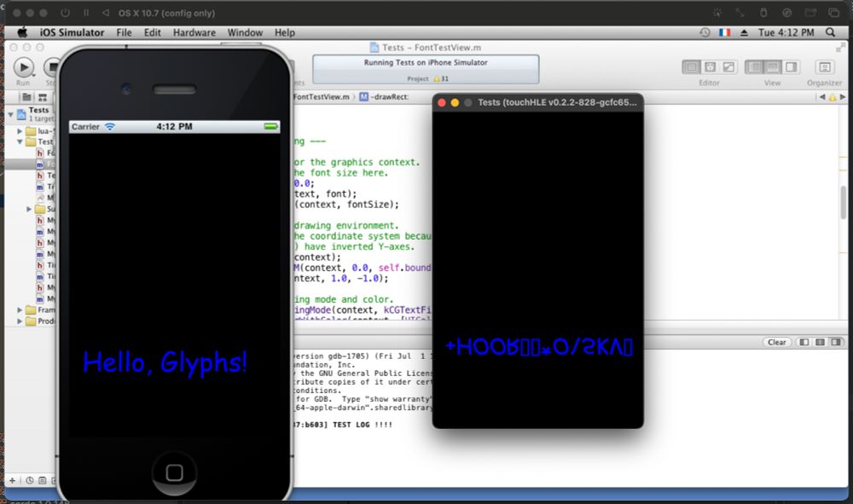The image size is (853, 504).
Task: Open the Symbol navigator icon
Action: pyautogui.click(x=43, y=97)
